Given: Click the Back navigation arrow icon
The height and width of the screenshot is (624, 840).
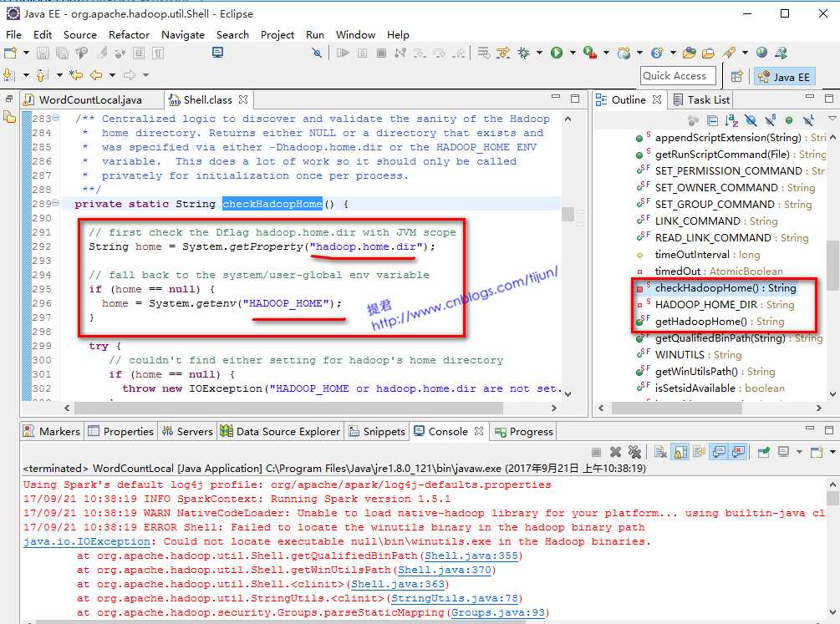Looking at the screenshot, I should coord(96,74).
